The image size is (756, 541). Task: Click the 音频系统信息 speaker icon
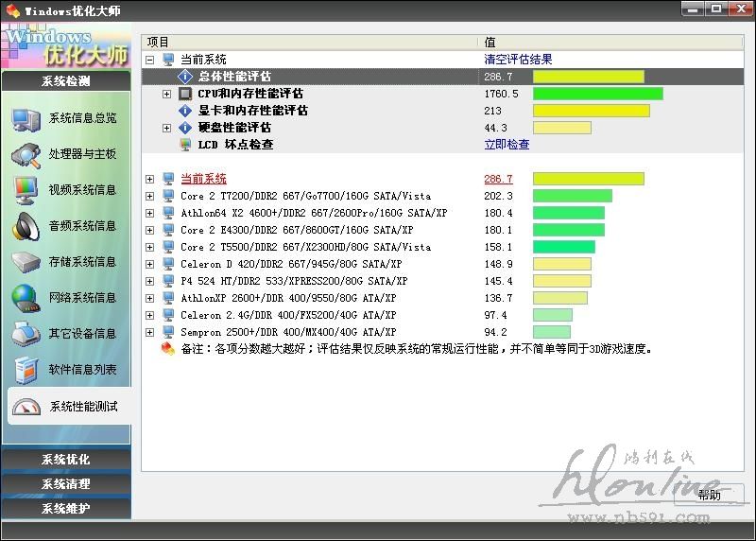26,226
